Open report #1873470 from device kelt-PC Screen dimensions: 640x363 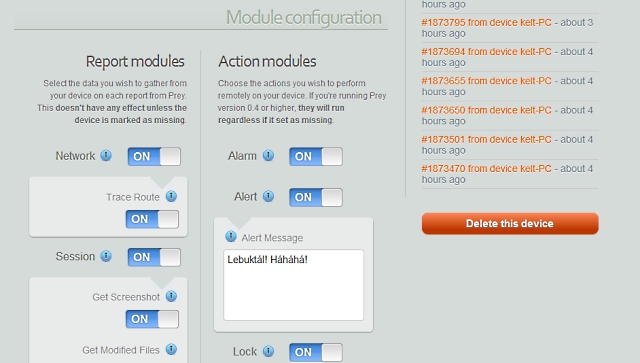pyautogui.click(x=487, y=169)
